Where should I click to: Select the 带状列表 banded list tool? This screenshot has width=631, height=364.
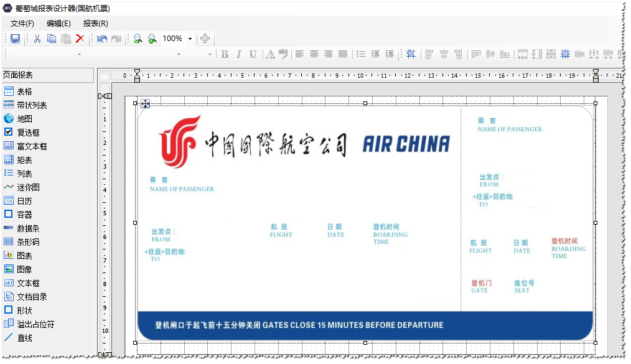[x=32, y=105]
